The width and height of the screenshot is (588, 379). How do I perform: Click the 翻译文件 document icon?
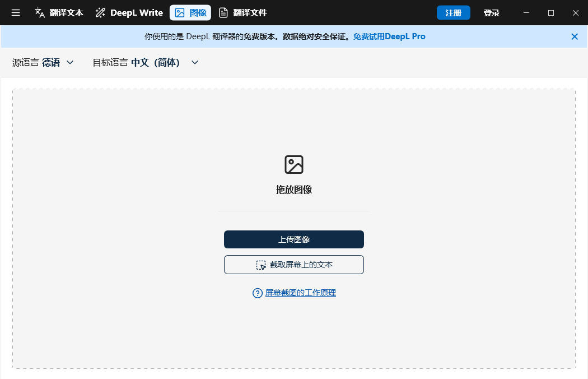click(222, 12)
